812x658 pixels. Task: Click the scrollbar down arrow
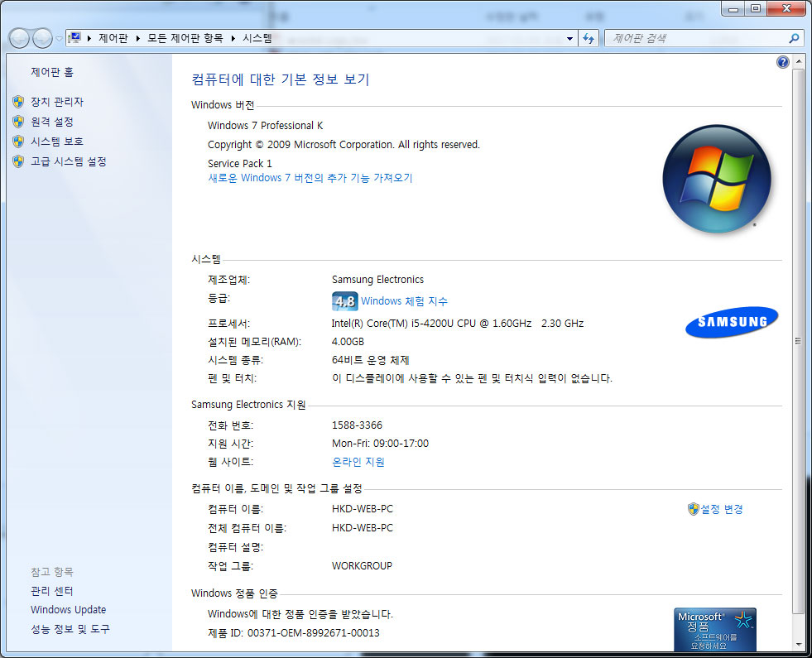tap(798, 645)
